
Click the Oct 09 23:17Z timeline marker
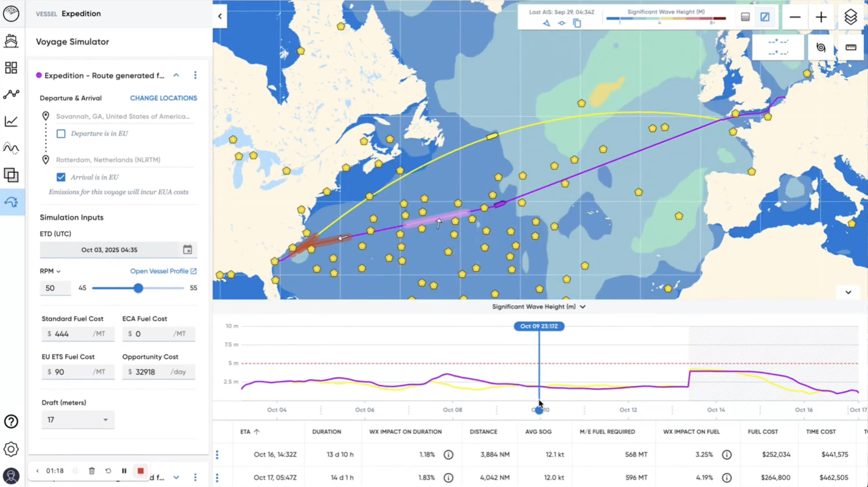point(539,326)
